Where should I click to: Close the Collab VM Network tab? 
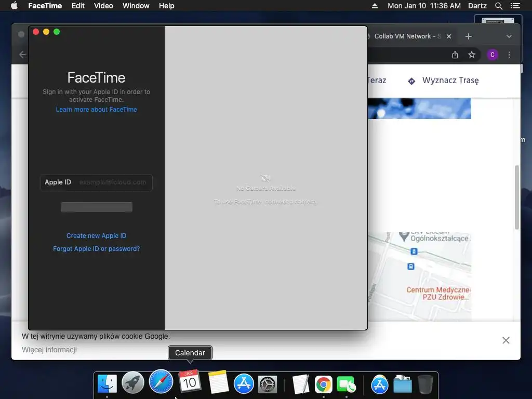point(449,36)
